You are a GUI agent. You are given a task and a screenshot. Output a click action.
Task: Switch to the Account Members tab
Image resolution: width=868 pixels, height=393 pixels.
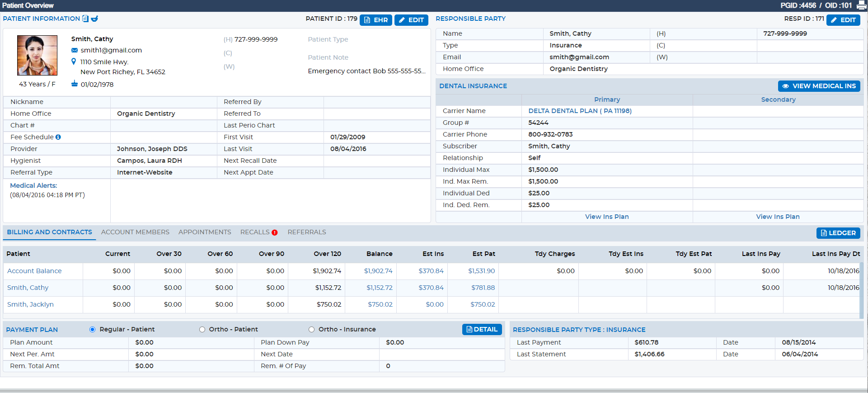pyautogui.click(x=135, y=232)
